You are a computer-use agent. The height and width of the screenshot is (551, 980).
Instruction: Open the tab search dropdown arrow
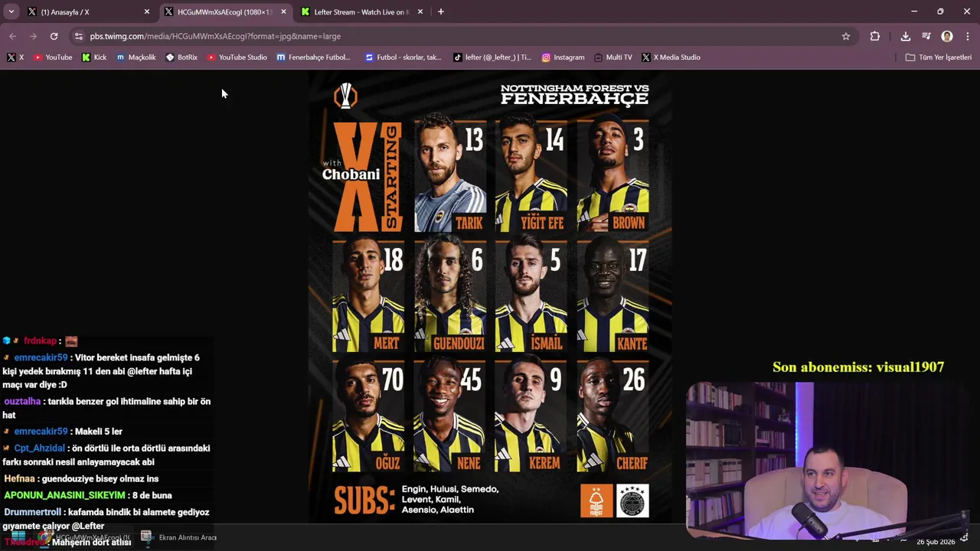(x=11, y=11)
